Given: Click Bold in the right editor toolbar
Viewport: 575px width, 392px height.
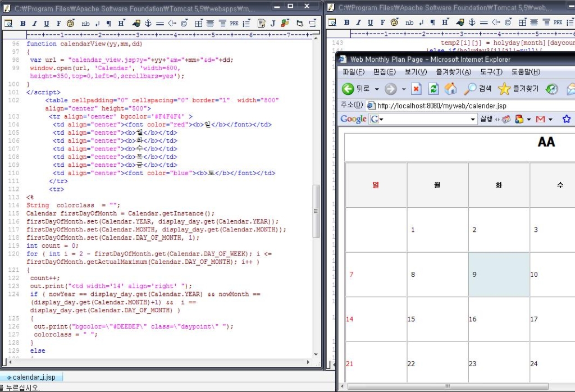Looking at the screenshot, I should pos(347,22).
